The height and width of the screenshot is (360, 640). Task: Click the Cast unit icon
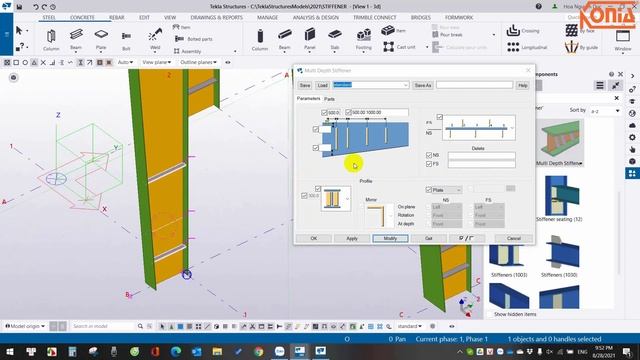(389, 47)
